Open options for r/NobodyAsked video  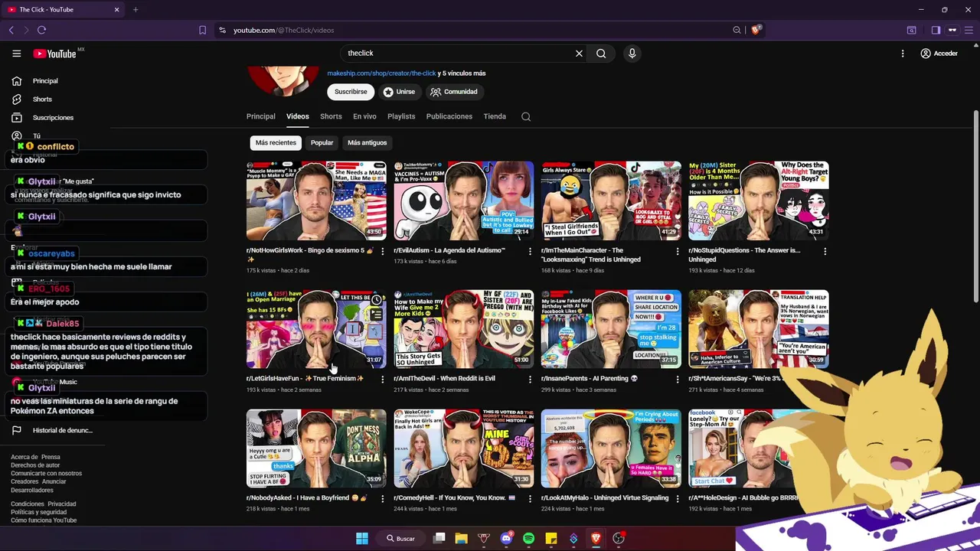382,498
